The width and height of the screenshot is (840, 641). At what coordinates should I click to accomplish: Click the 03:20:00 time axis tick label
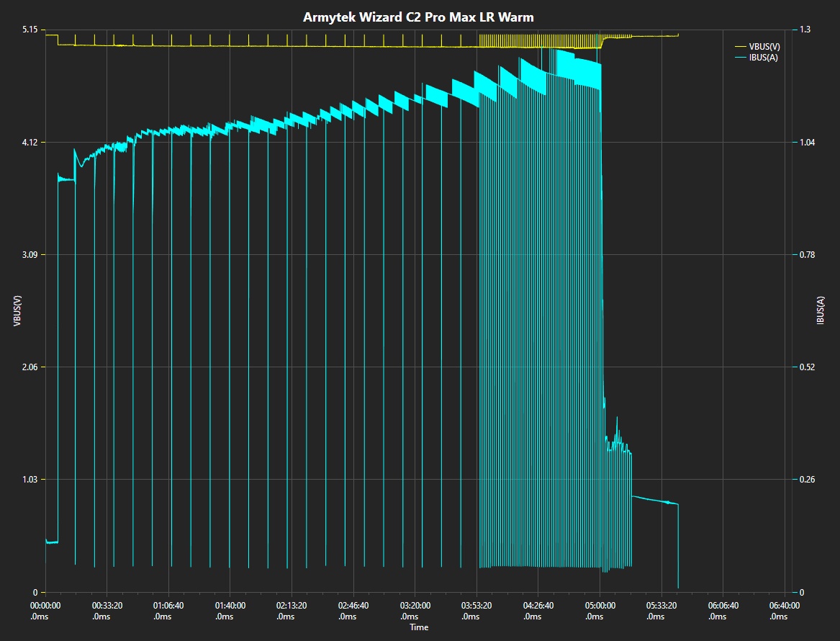tap(415, 611)
